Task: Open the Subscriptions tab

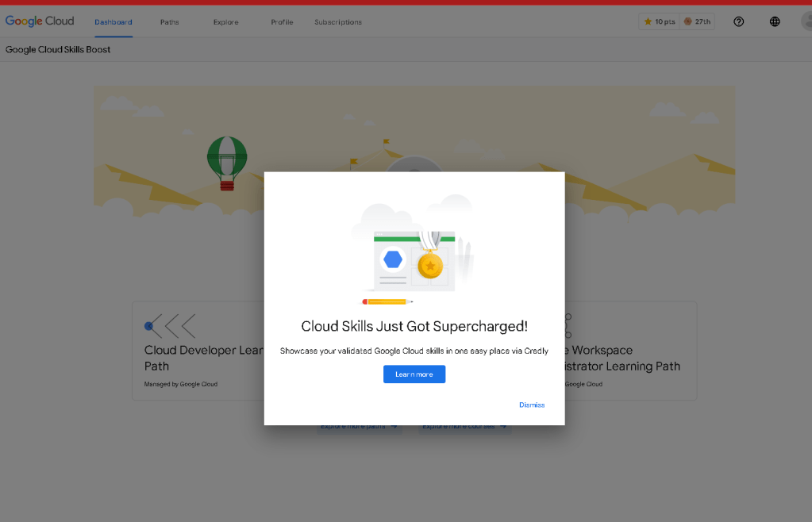Action: 338,22
